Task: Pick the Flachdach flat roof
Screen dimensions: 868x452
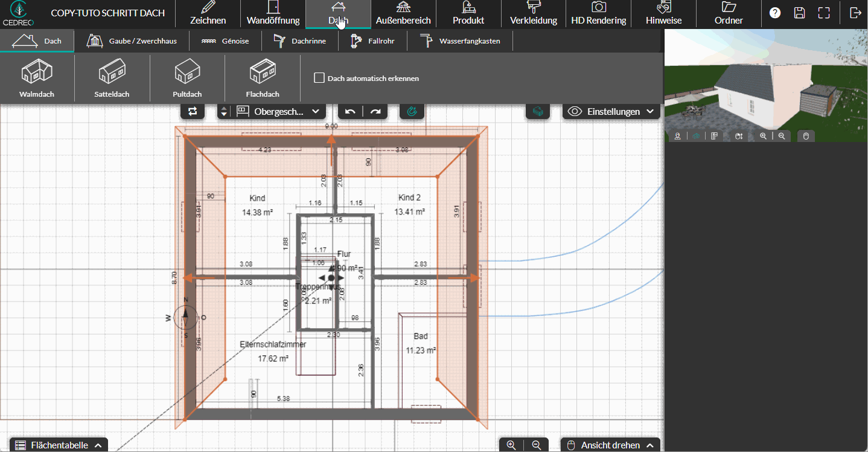Action: click(x=263, y=79)
